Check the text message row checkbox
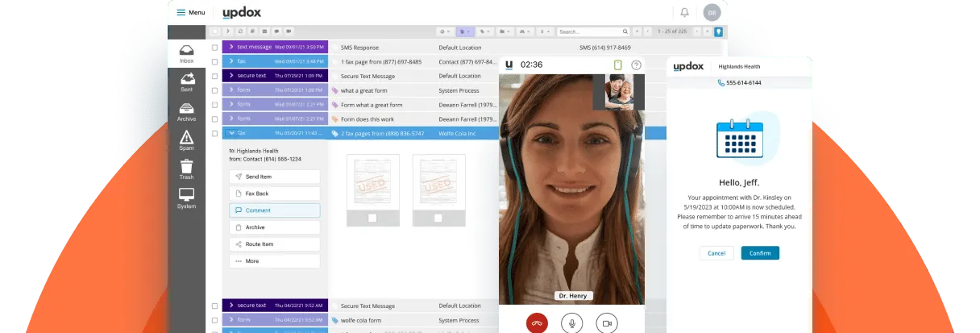The width and height of the screenshot is (980, 333). coord(214,48)
